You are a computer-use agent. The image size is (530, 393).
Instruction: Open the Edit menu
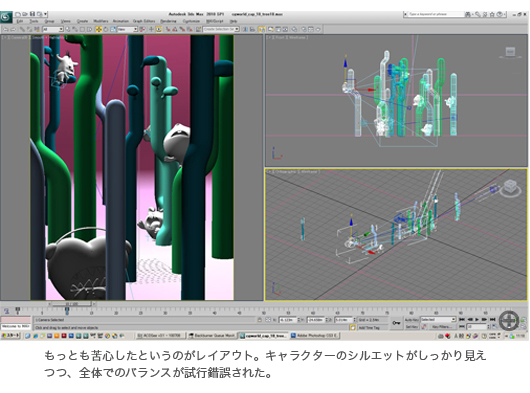20,21
